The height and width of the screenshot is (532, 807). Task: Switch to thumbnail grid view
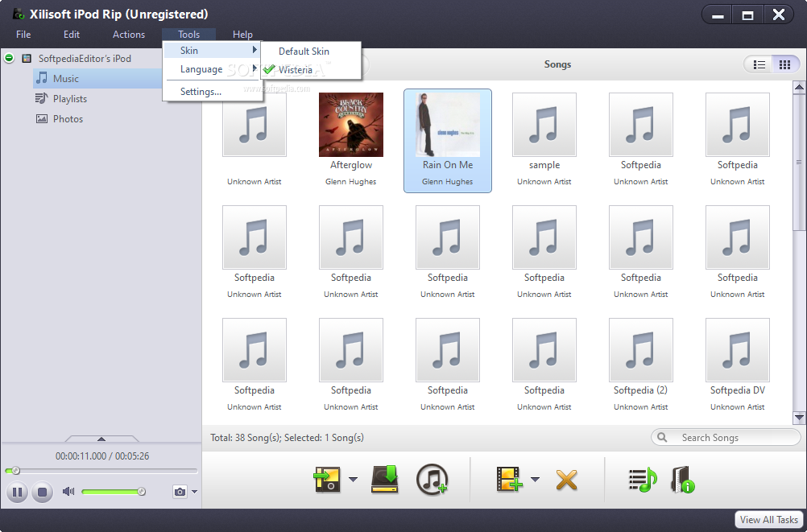coord(784,65)
